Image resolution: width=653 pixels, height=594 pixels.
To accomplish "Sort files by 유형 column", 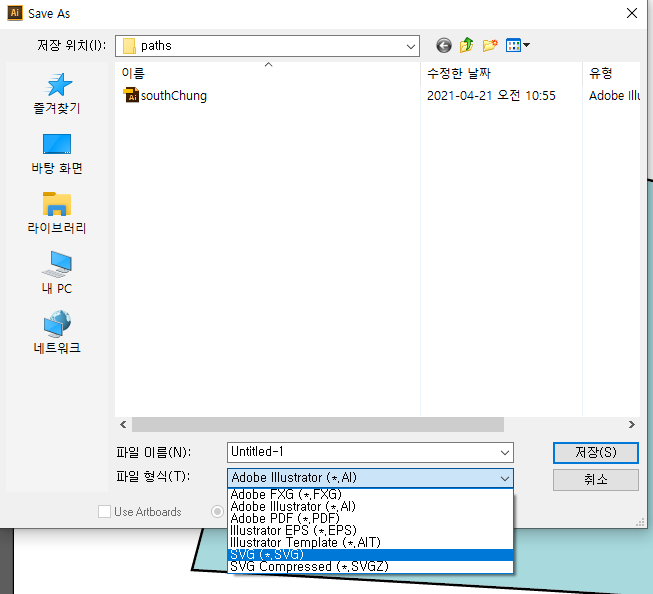I will 611,73.
